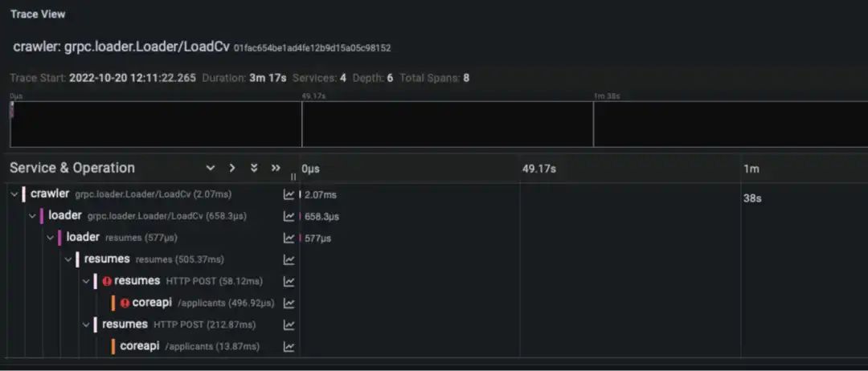Image resolution: width=868 pixels, height=371 pixels.
Task: Click the 0µs timeline header label
Action: (x=310, y=169)
